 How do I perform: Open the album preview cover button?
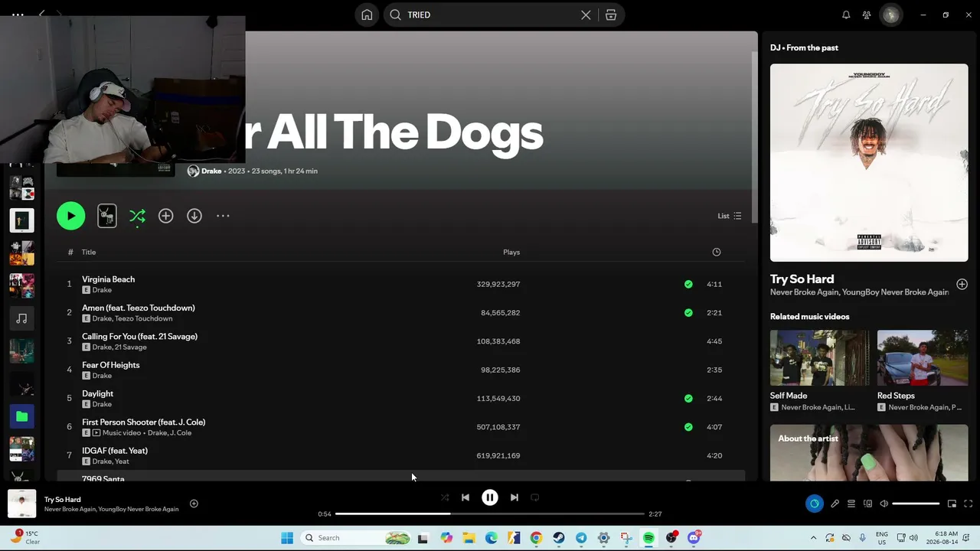(x=107, y=216)
